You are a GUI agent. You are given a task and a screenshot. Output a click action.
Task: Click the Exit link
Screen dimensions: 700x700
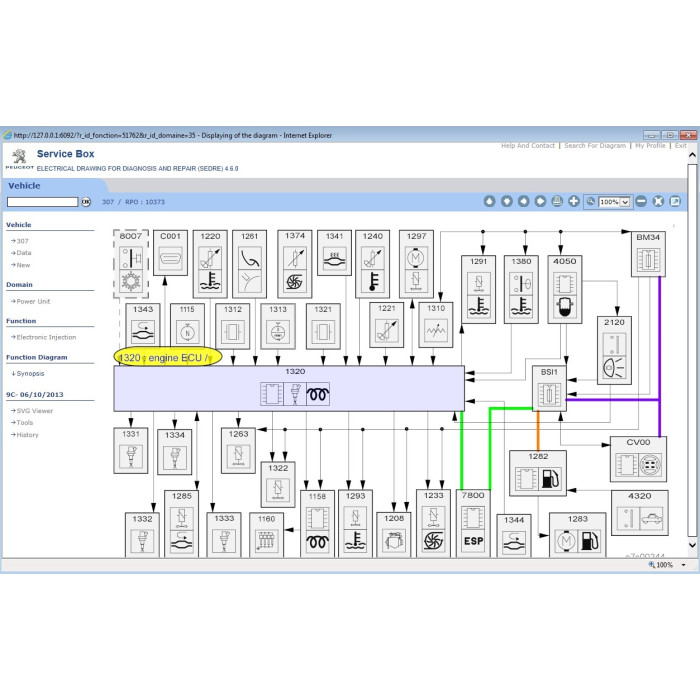coord(680,146)
